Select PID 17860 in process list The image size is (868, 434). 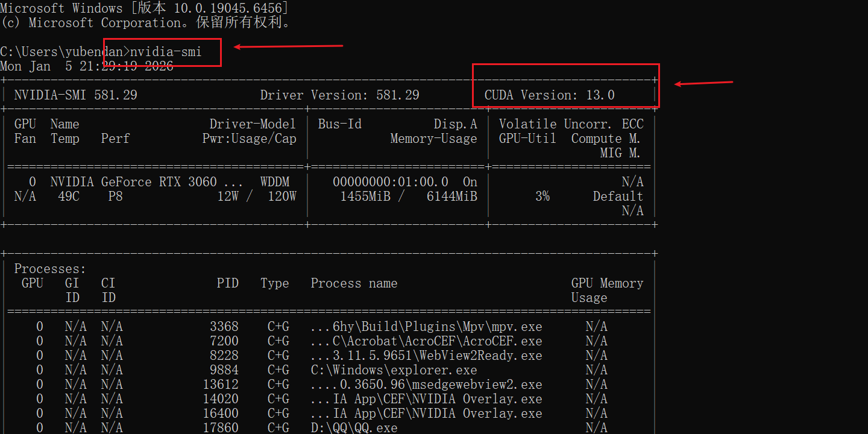pos(220,428)
